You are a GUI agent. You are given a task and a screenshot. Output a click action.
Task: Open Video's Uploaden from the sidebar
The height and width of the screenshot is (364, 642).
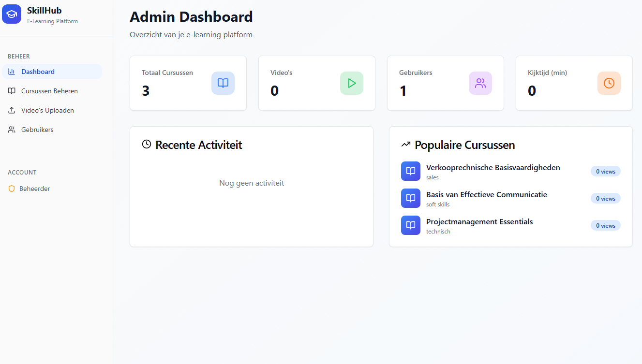(x=47, y=110)
